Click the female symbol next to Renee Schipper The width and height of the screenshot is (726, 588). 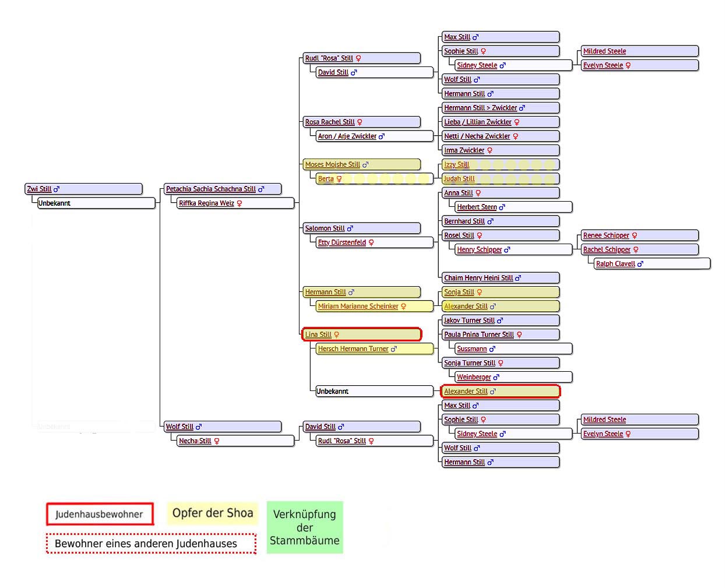(635, 235)
